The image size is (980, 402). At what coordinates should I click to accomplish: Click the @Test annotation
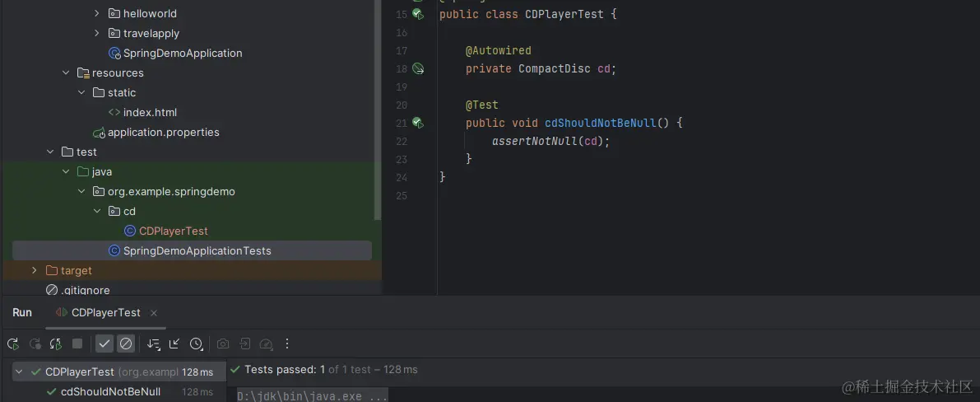[x=482, y=105]
